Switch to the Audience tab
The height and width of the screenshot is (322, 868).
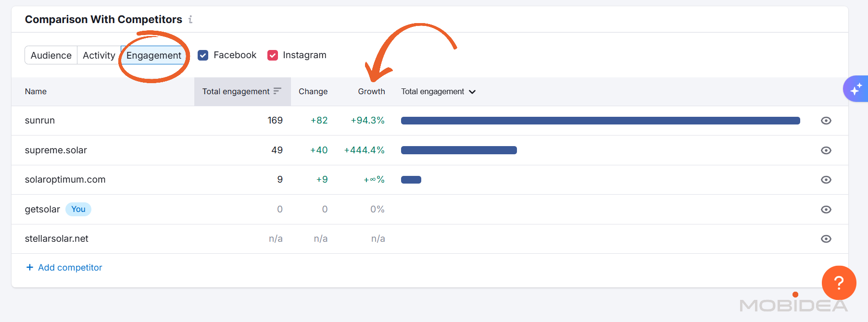click(50, 55)
